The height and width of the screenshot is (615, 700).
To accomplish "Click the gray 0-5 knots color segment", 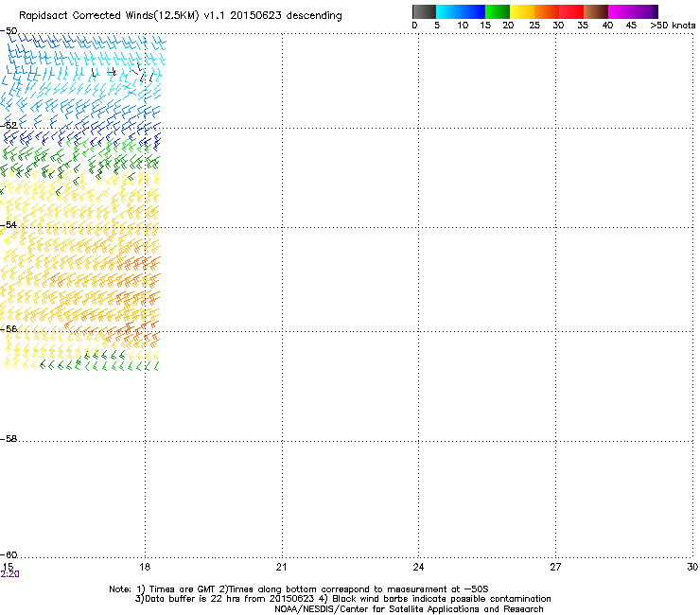I will pos(424,11).
